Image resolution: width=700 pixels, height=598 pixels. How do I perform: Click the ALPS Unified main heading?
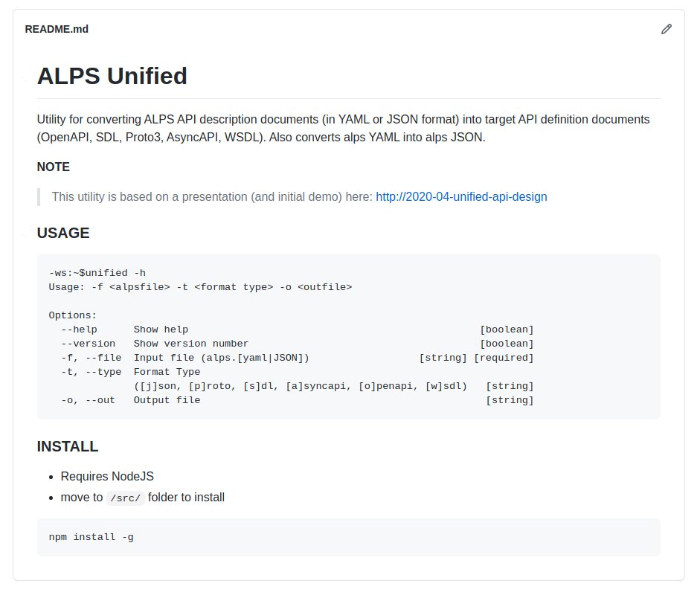pyautogui.click(x=112, y=76)
